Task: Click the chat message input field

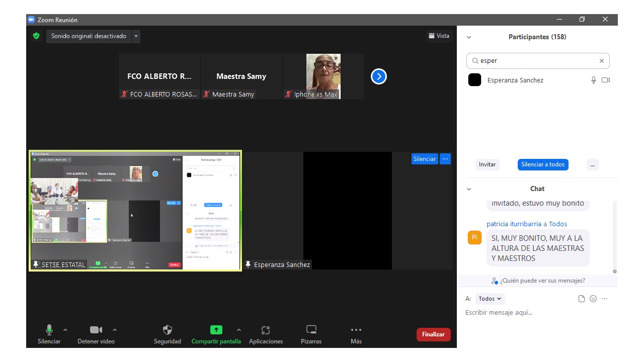Action: coord(533,313)
